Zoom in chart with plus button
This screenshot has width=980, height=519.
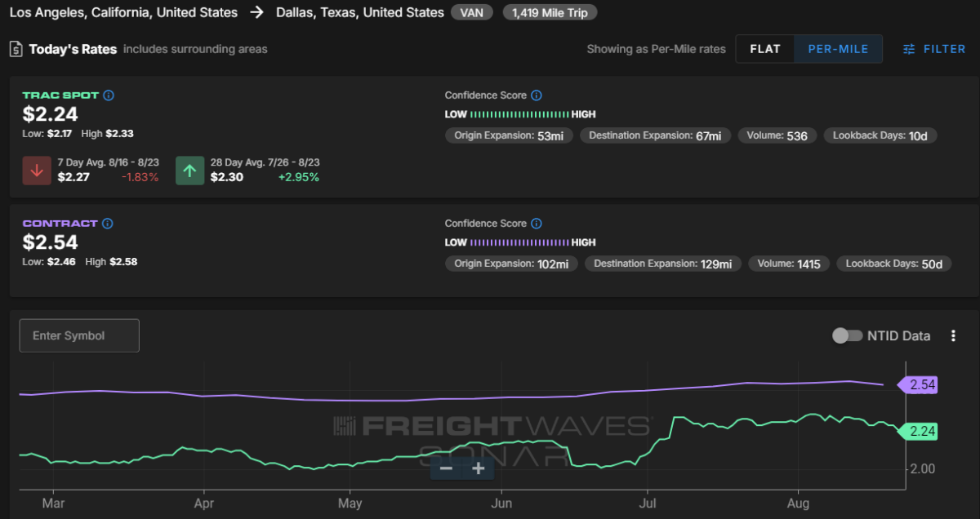(x=479, y=468)
